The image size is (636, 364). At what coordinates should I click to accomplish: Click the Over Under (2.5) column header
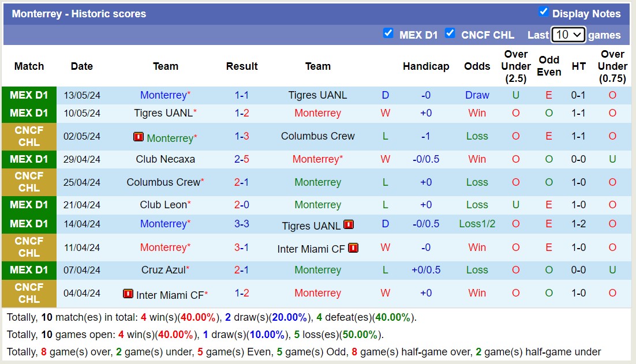(x=516, y=66)
